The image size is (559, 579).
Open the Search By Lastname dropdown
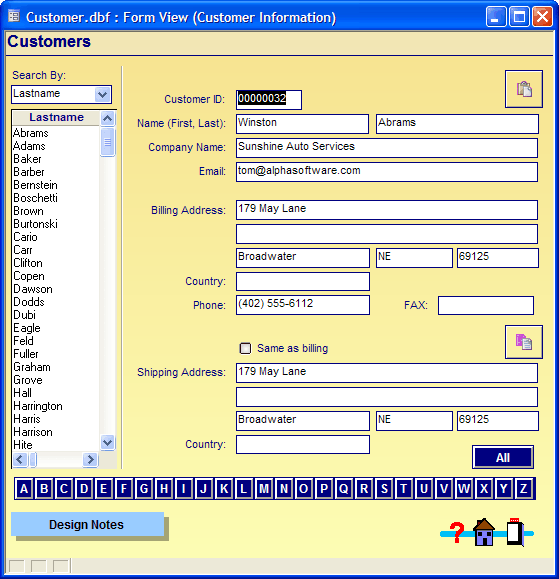point(102,95)
